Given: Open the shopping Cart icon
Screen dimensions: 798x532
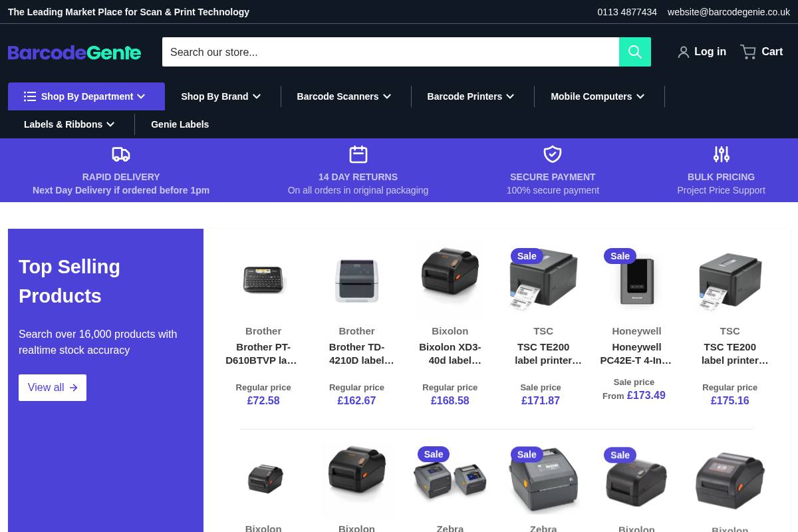Looking at the screenshot, I should tap(748, 52).
